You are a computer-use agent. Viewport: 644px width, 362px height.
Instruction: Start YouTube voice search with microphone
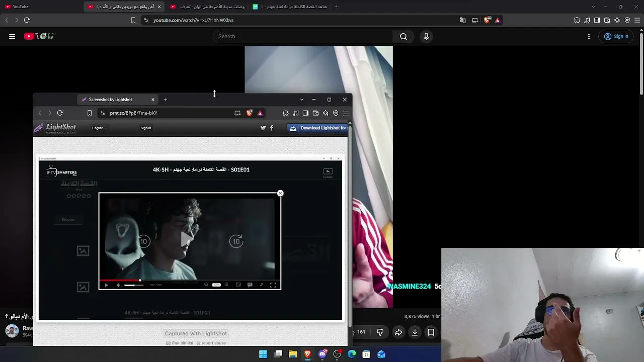point(426,36)
